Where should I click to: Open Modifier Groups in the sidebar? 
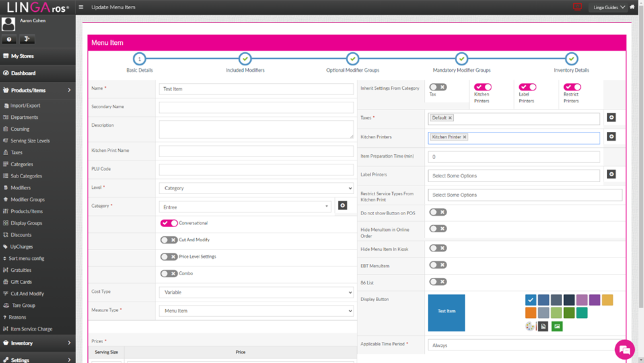pos(28,199)
